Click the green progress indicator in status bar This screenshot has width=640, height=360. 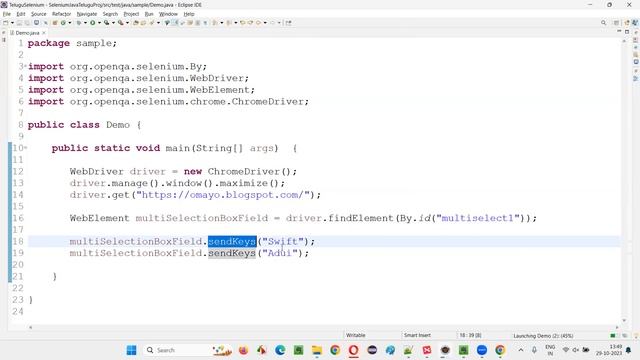tap(613, 336)
